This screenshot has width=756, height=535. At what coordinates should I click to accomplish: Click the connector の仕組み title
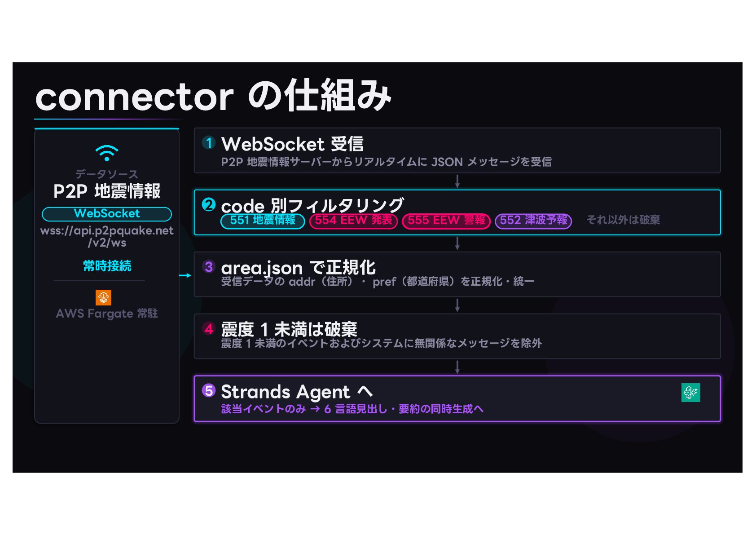click(x=213, y=96)
